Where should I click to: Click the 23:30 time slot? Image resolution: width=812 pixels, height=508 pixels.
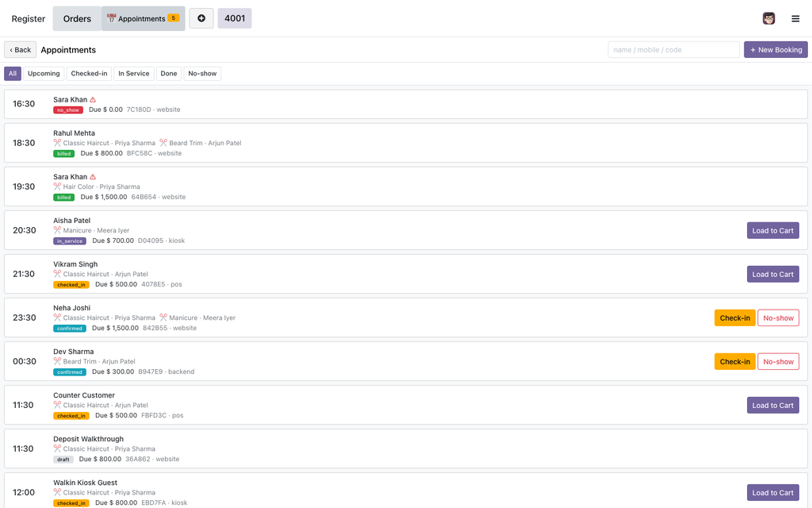tap(25, 317)
